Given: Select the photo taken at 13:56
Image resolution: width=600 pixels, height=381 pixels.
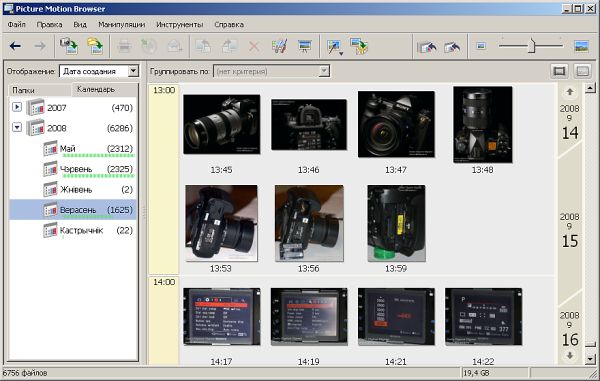Looking at the screenshot, I should 309,223.
